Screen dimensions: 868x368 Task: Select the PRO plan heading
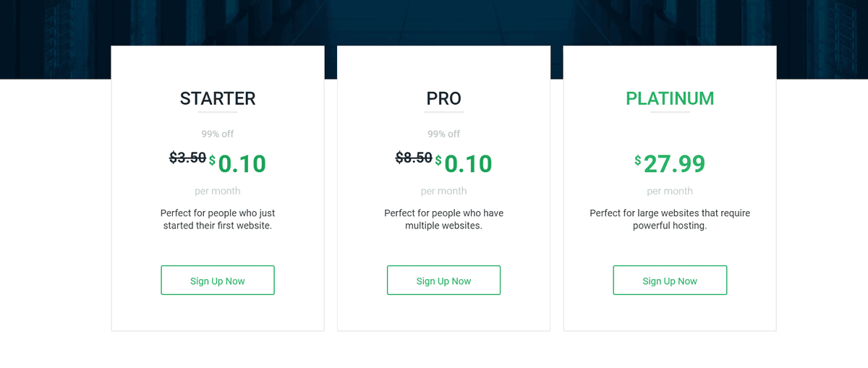(443, 98)
